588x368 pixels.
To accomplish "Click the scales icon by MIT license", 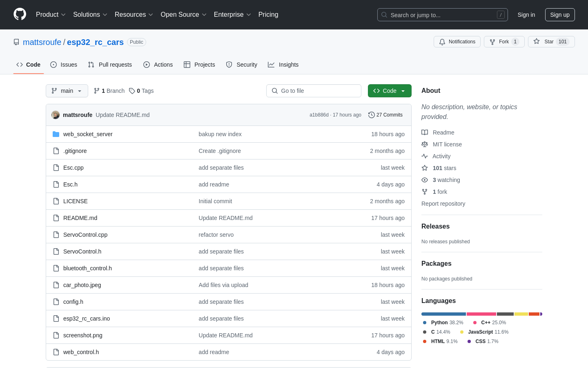I will tap(425, 144).
